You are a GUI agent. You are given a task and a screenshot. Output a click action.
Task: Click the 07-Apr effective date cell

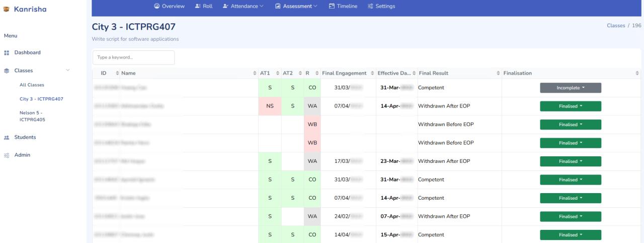click(x=396, y=216)
